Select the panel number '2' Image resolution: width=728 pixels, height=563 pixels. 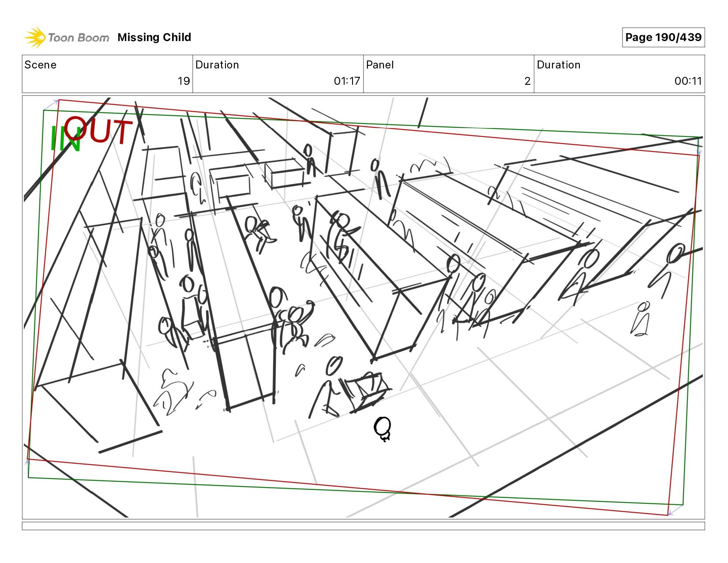click(x=527, y=81)
